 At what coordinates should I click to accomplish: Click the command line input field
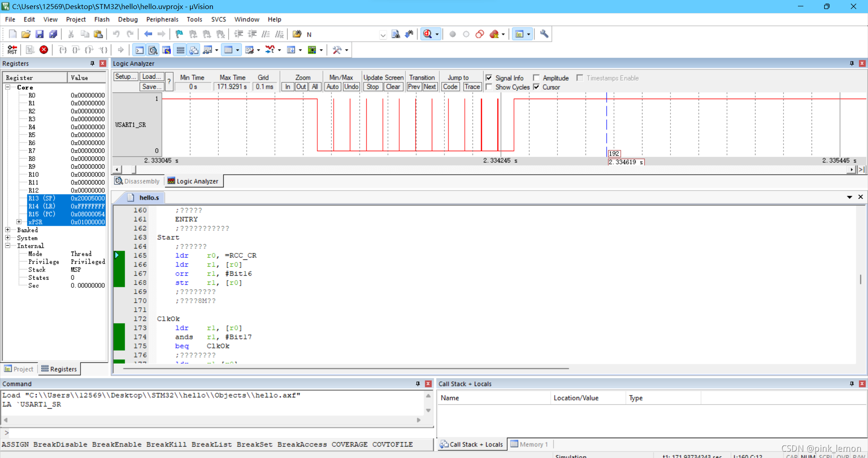[x=221, y=433]
